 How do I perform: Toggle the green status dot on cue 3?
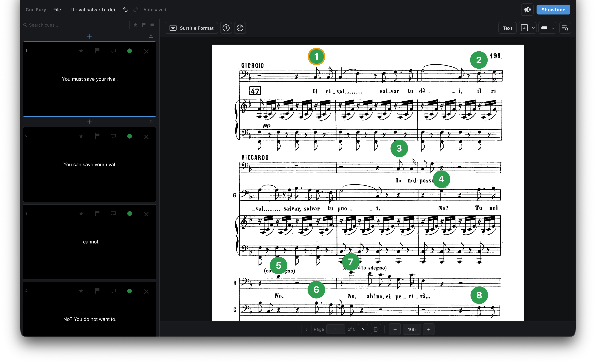(130, 214)
